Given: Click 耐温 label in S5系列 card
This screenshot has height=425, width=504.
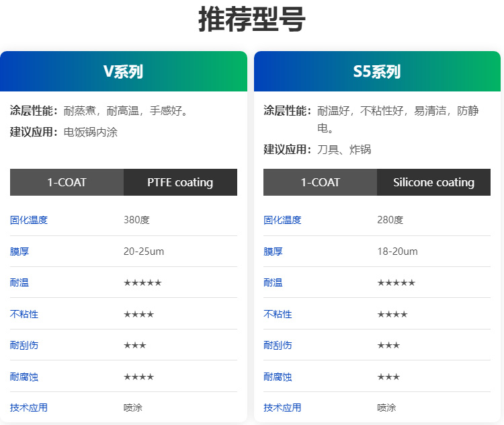Looking at the screenshot, I should (273, 282).
